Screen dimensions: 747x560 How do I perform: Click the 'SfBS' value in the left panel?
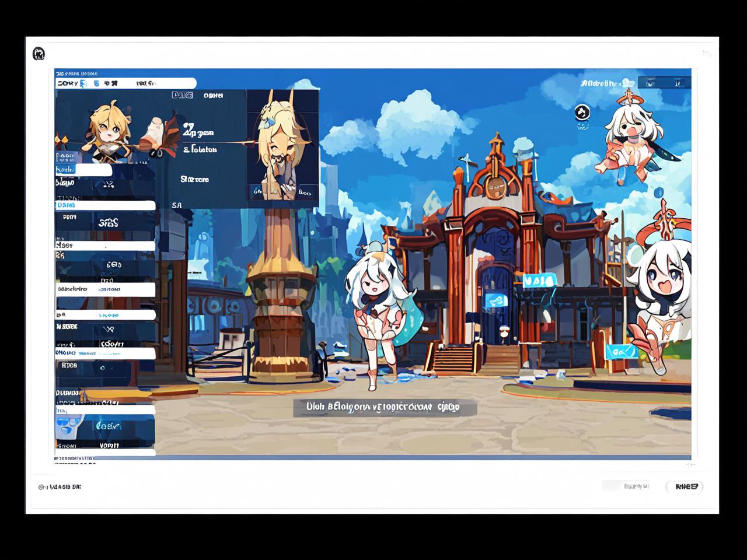[108, 223]
